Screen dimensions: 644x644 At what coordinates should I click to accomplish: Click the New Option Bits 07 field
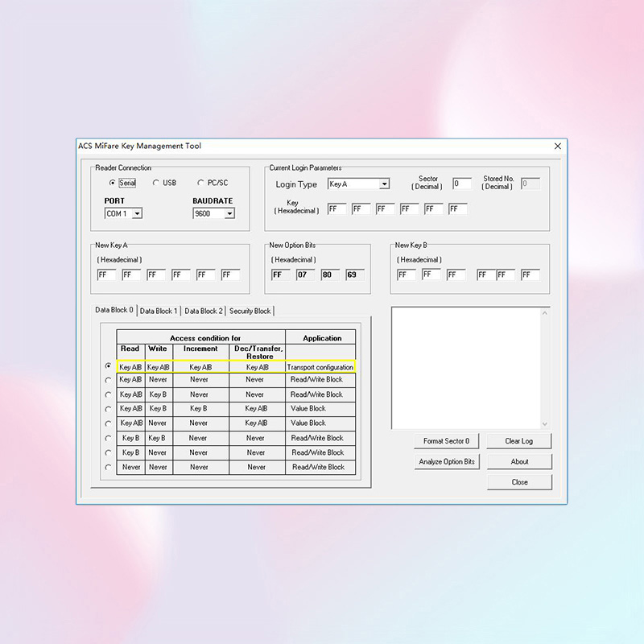click(x=306, y=275)
